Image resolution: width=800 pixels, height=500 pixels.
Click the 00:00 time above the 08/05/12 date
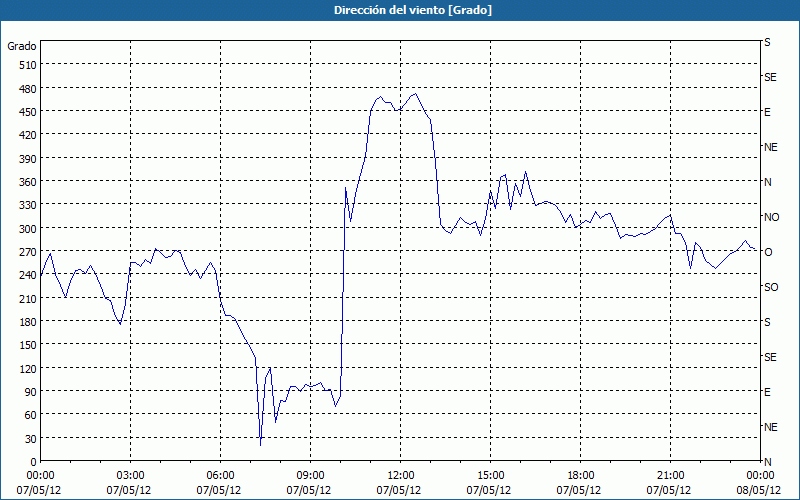click(760, 476)
